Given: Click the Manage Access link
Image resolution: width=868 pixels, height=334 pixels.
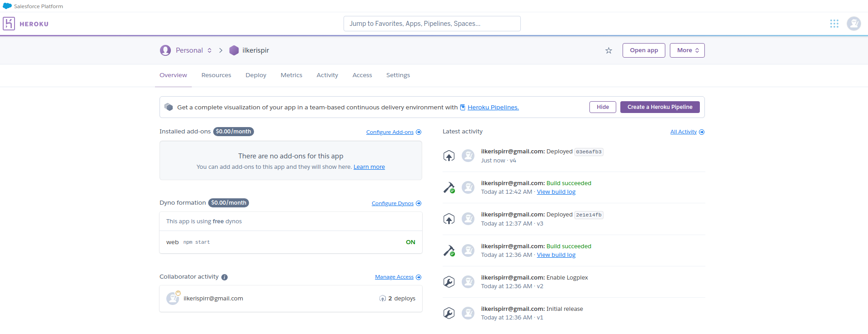Looking at the screenshot, I should (394, 277).
